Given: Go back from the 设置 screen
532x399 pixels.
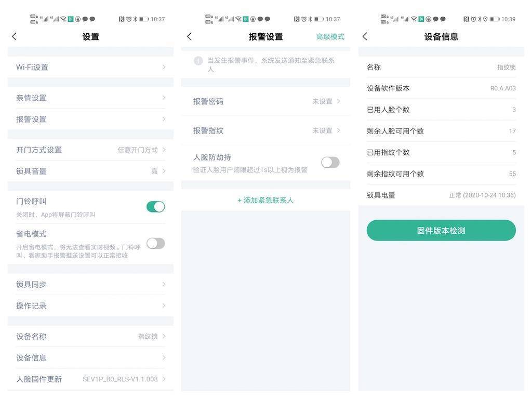Looking at the screenshot, I should coord(14,37).
